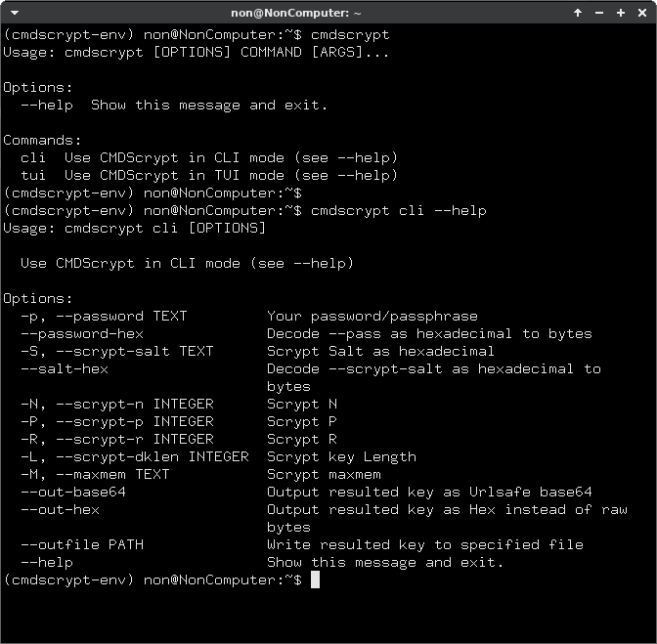Click the '-M, --maxmem TEXT' option
This screenshot has height=644, width=657.
pyautogui.click(x=95, y=474)
